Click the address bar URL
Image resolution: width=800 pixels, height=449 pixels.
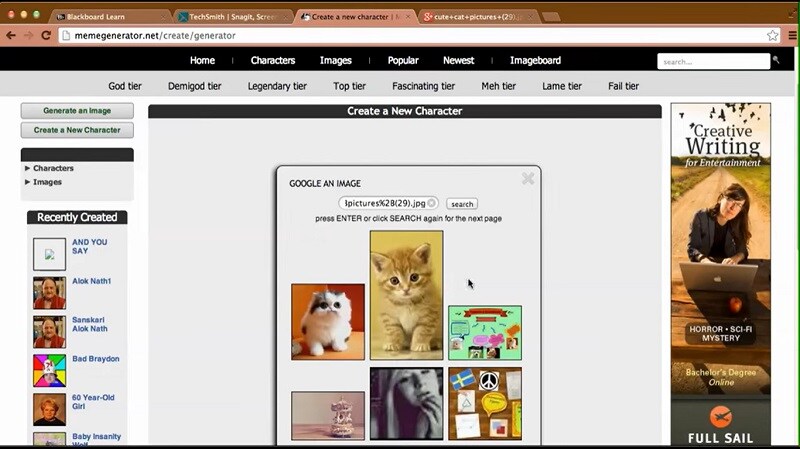coord(155,36)
